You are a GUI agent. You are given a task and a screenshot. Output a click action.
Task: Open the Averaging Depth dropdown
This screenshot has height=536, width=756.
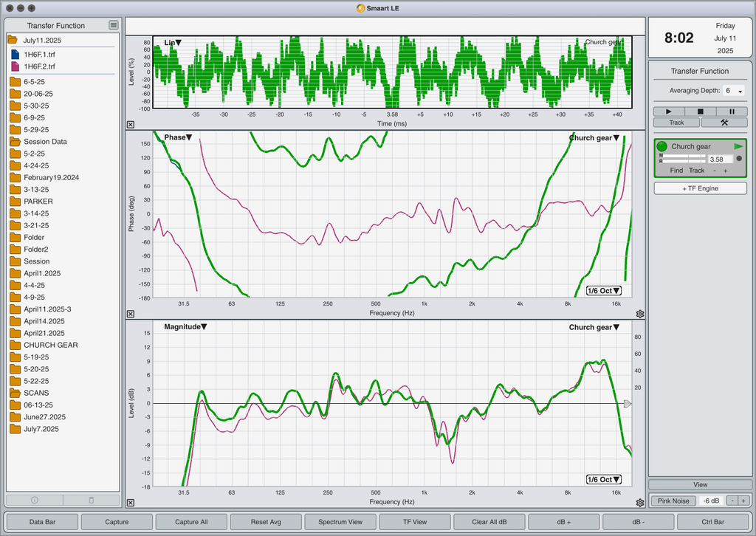point(734,91)
